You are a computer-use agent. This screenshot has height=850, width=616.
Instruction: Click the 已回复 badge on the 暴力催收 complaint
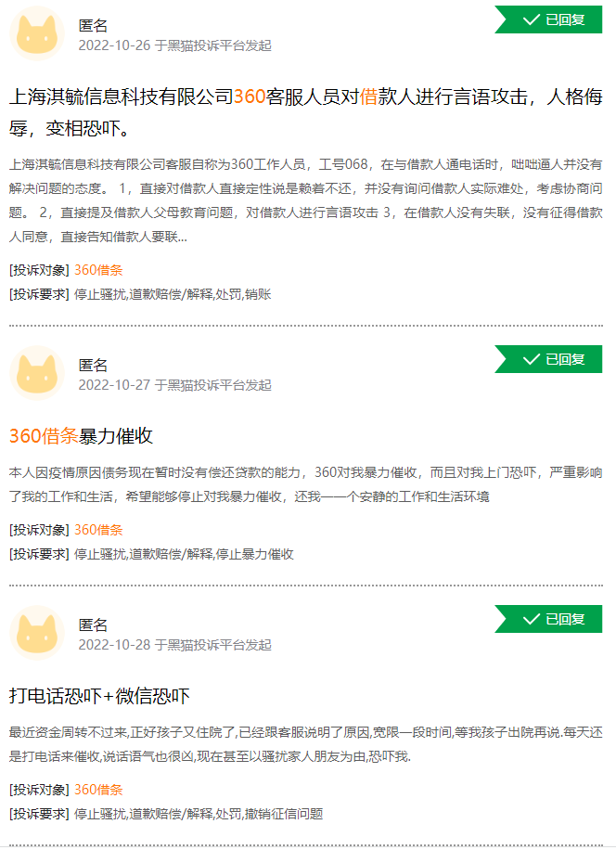pos(549,359)
